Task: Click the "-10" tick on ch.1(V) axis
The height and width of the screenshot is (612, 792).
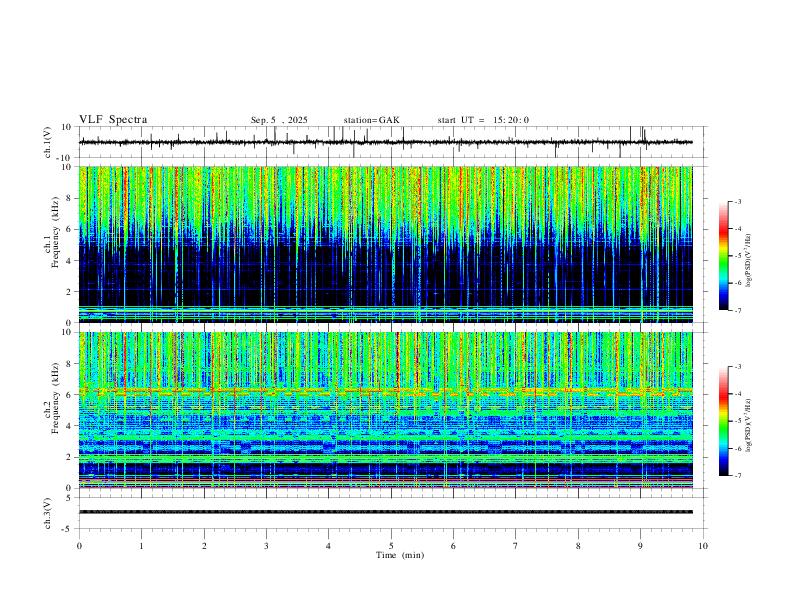Action: click(66, 158)
